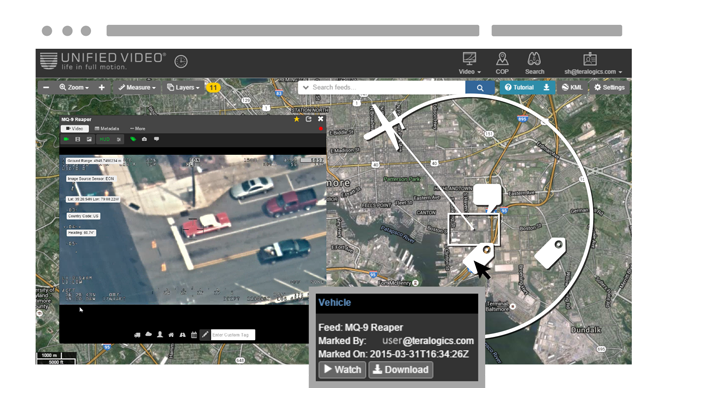Click the KML button
This screenshot has height=405, width=715.
572,87
